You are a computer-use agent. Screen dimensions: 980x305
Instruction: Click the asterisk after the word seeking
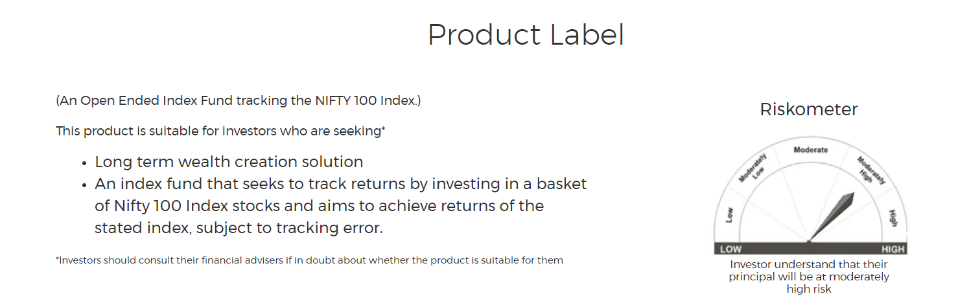coord(383,129)
